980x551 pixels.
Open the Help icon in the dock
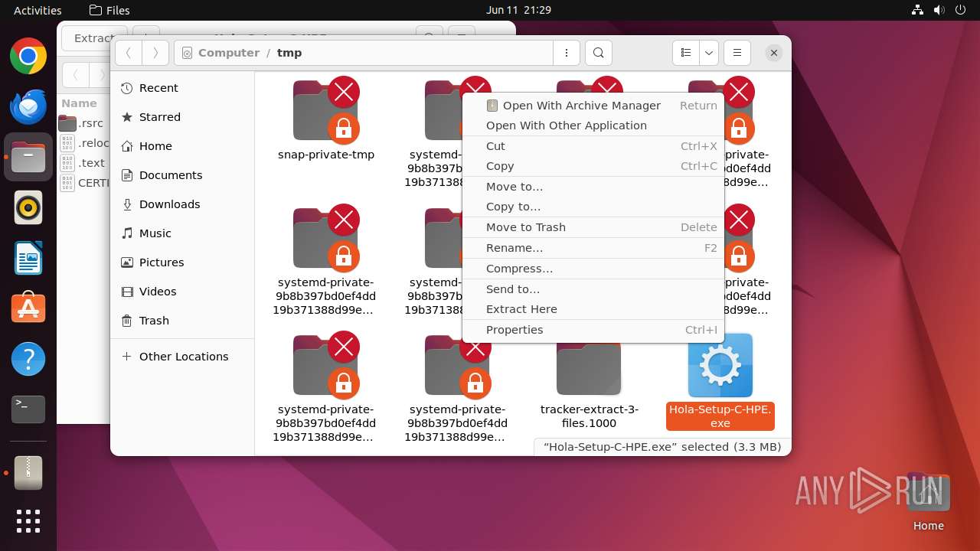coord(28,359)
